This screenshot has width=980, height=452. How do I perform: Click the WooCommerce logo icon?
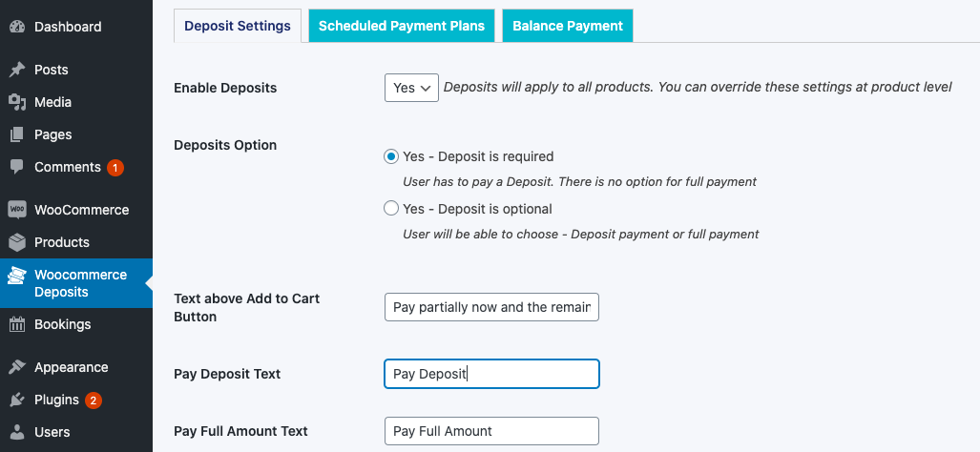[x=17, y=210]
